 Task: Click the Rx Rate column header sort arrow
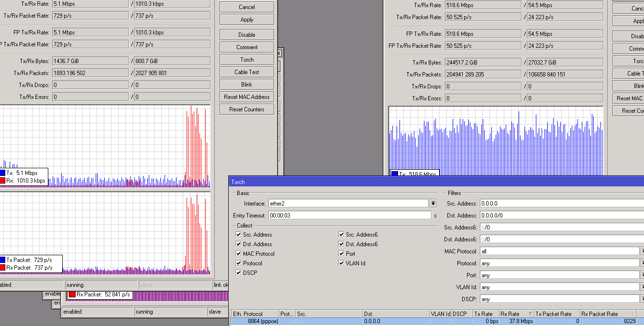click(531, 314)
